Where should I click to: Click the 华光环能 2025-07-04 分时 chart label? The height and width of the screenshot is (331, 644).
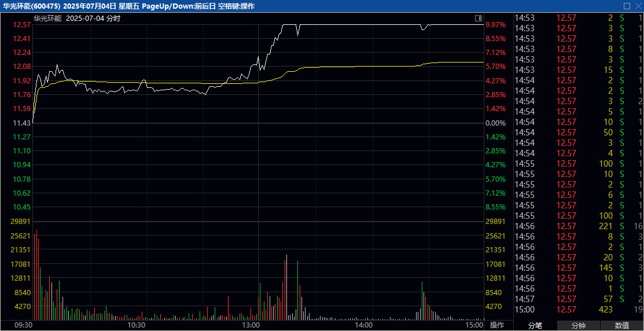click(76, 18)
